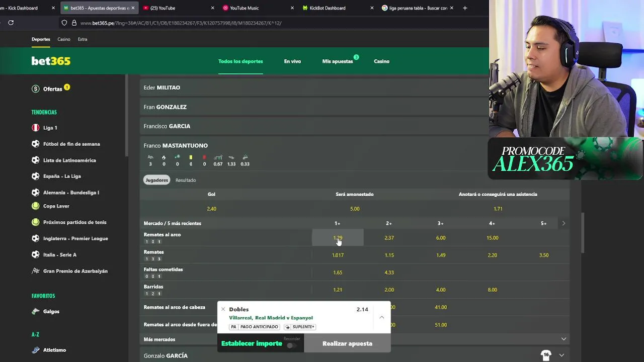Click soccer ball icon beside Alemania - Bundesliga I

(35, 193)
